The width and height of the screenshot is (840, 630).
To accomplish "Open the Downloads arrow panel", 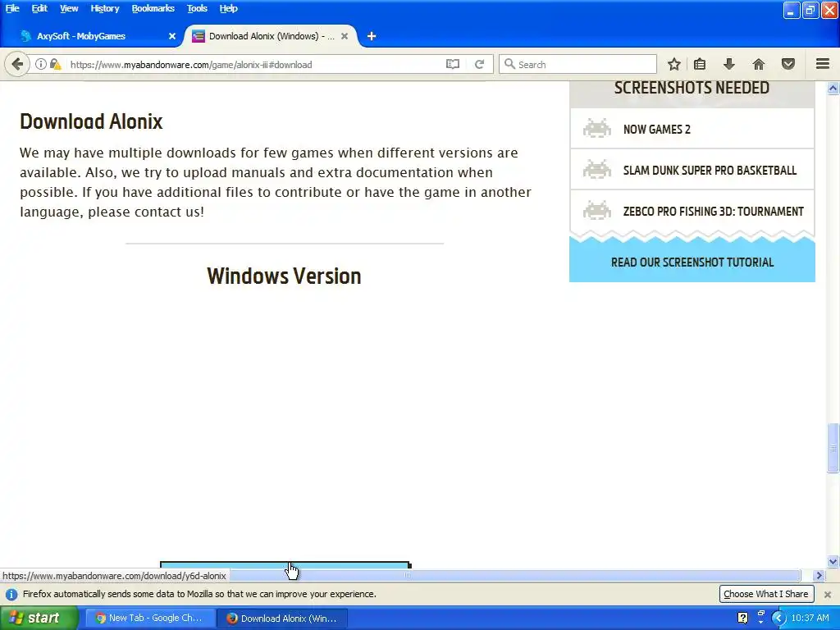I will 728,64.
